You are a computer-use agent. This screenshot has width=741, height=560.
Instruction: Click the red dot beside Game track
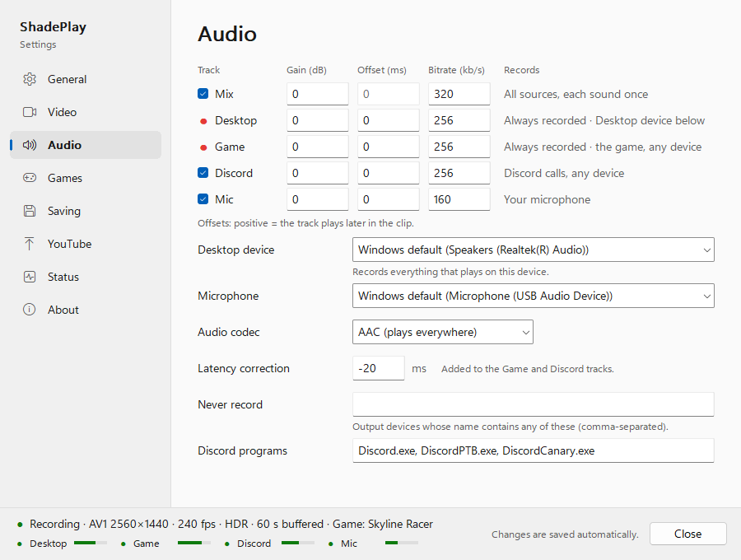(203, 147)
